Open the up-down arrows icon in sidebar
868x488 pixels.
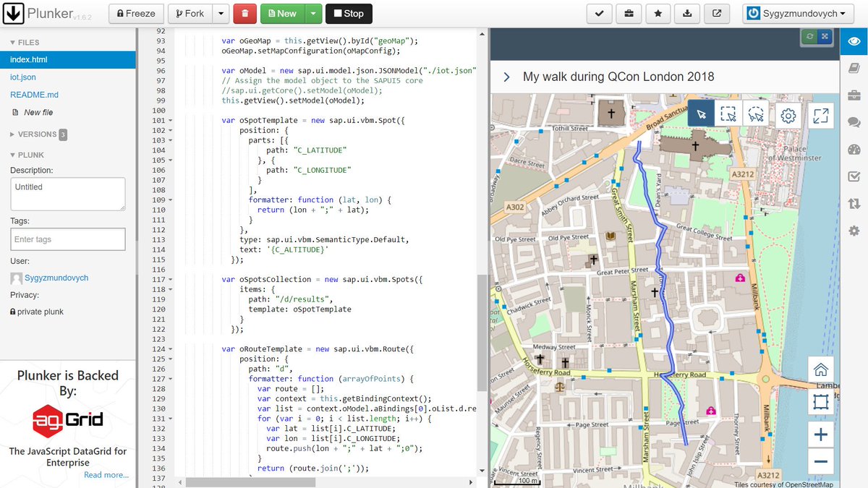[854, 204]
